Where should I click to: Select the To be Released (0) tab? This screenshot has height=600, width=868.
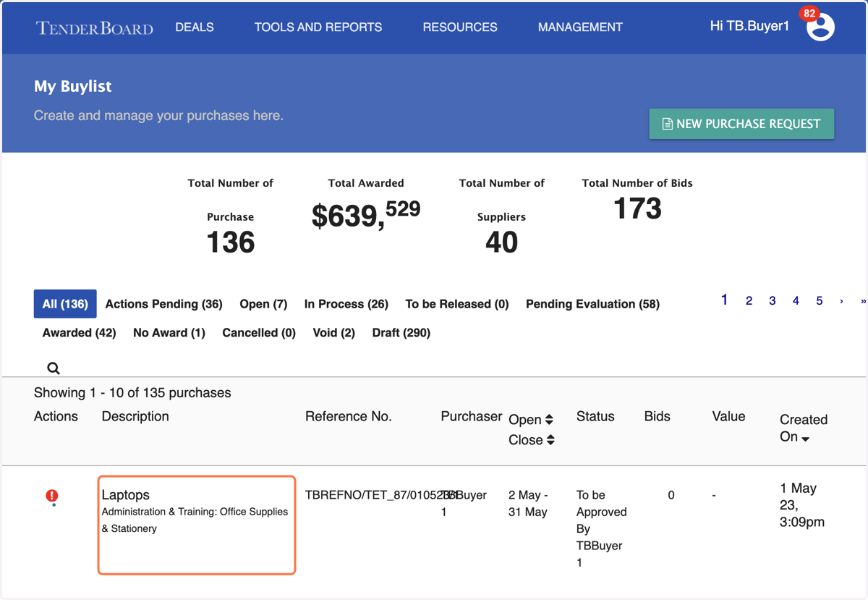(457, 304)
